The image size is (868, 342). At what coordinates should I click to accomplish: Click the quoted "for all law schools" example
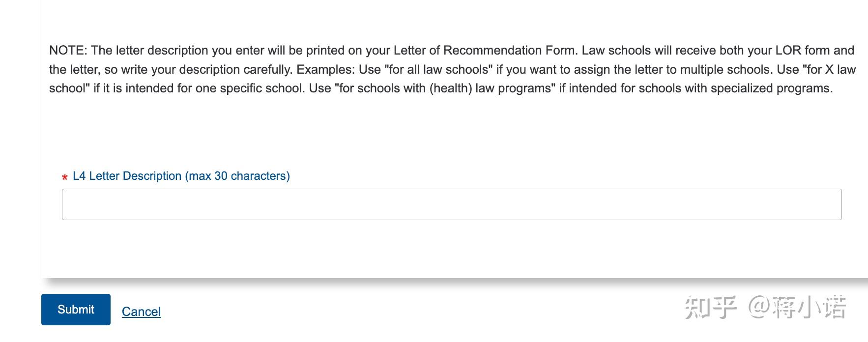coord(438,70)
